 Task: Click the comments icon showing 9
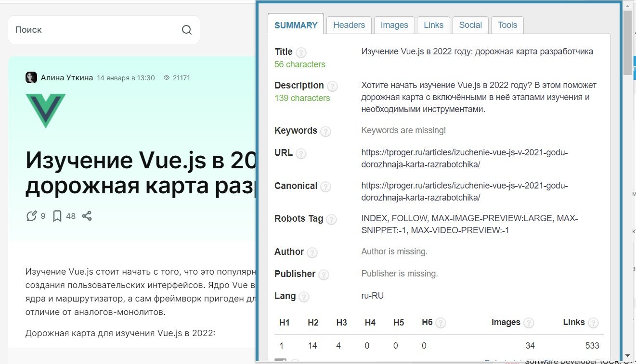[x=31, y=216]
